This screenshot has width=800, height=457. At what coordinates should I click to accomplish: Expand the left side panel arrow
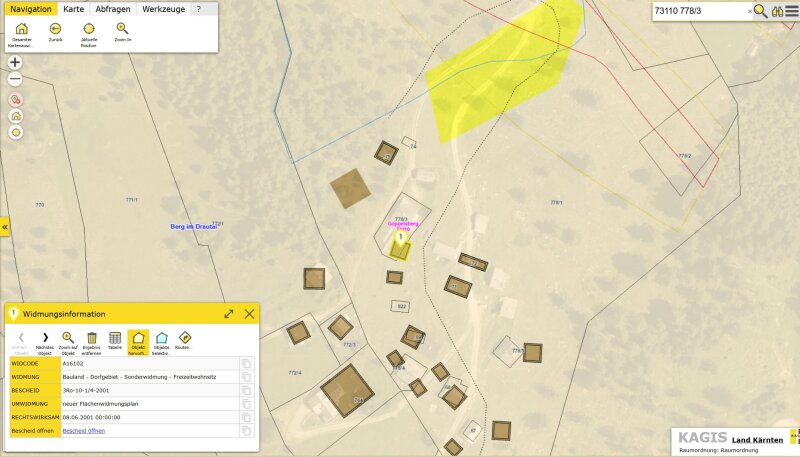point(4,227)
